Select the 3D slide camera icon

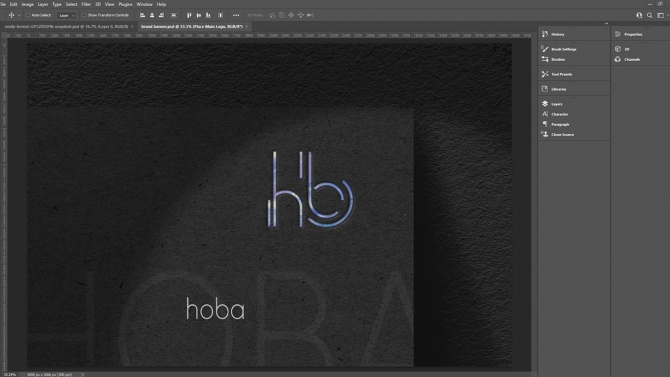tap(301, 15)
